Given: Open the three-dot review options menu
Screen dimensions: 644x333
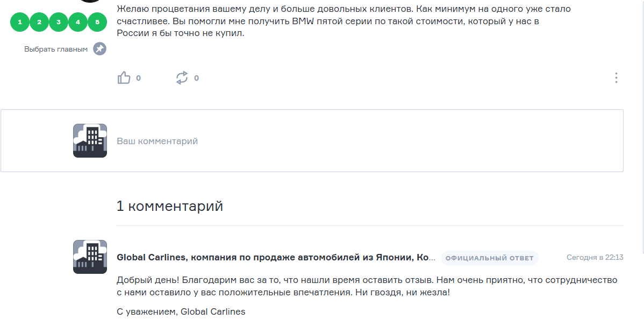Looking at the screenshot, I should [x=616, y=77].
